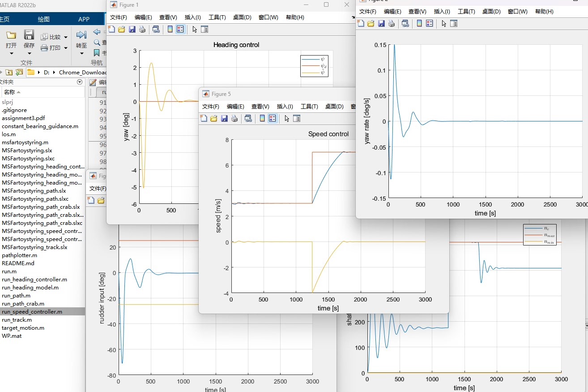The height and width of the screenshot is (392, 588).
Task: Click the 比较 button
Action: tap(51, 37)
